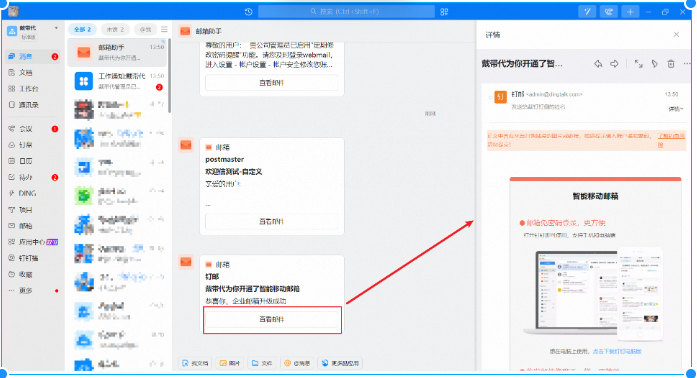Screen dimensions: 697x378
Task: Click the blue download link below the laptop image
Action: (x=617, y=351)
